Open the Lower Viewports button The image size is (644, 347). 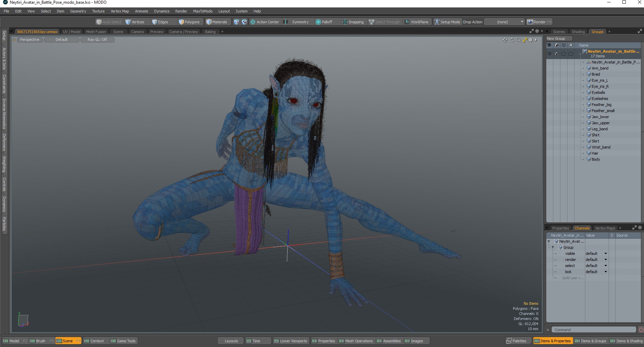(x=290, y=341)
